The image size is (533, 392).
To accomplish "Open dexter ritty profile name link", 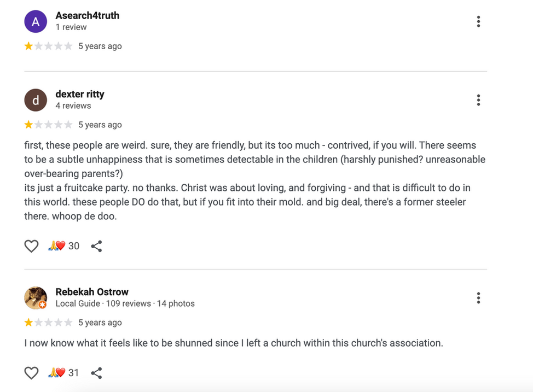I will [79, 94].
